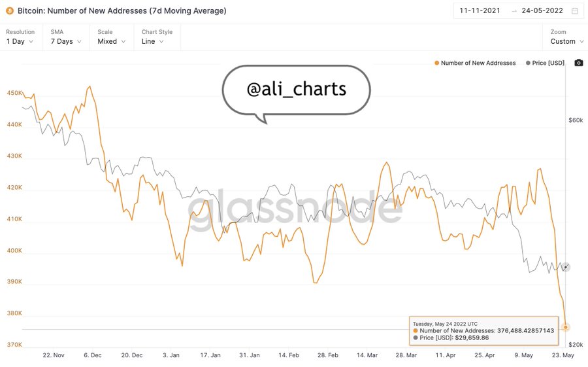Open the Scale dropdown showing Mixed
Image resolution: width=588 pixels, height=367 pixels.
pos(111,41)
